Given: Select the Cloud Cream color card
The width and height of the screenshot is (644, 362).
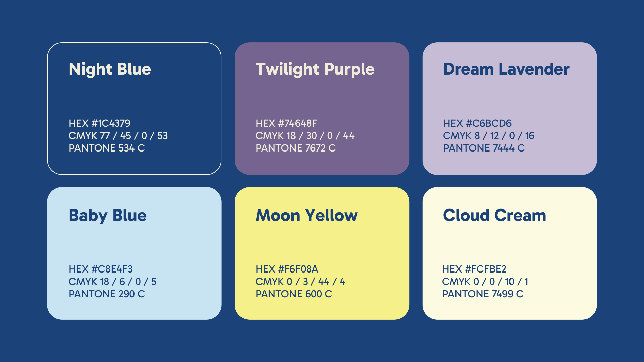Looking at the screenshot, I should click(510, 253).
